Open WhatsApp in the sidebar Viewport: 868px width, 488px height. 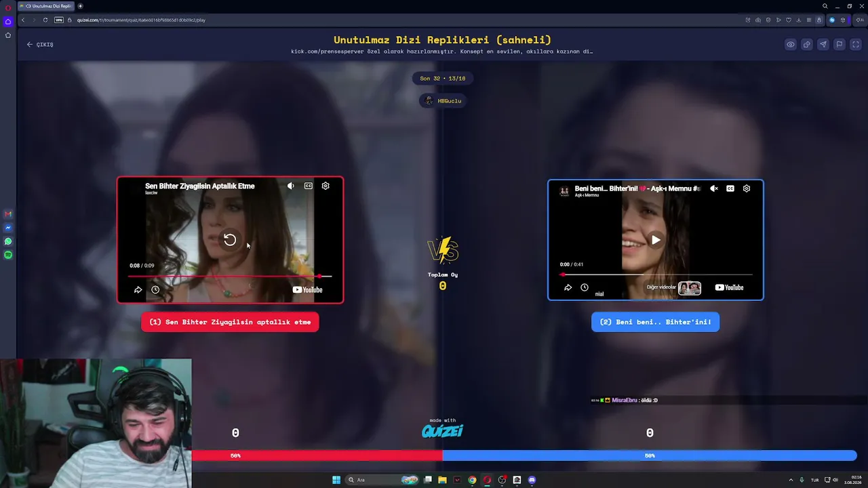[x=8, y=241]
